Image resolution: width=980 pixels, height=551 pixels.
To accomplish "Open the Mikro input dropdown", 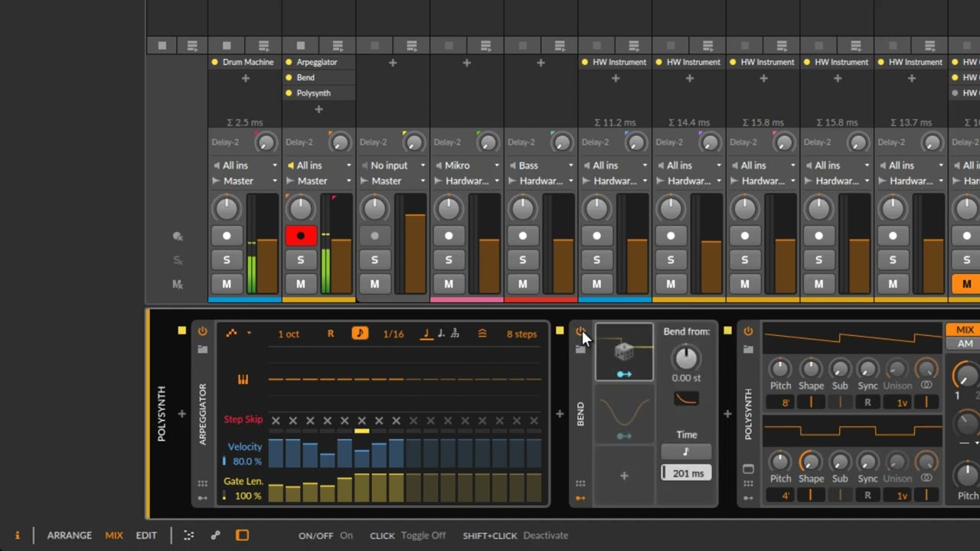I will [x=467, y=165].
